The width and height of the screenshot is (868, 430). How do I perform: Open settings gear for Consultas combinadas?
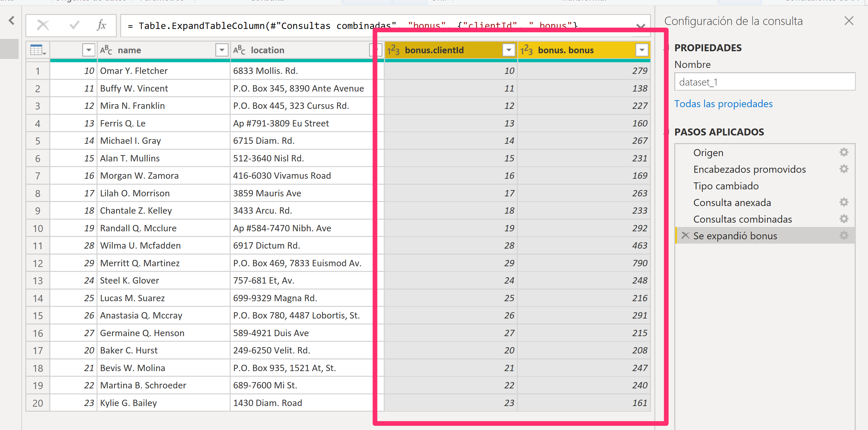(x=843, y=219)
